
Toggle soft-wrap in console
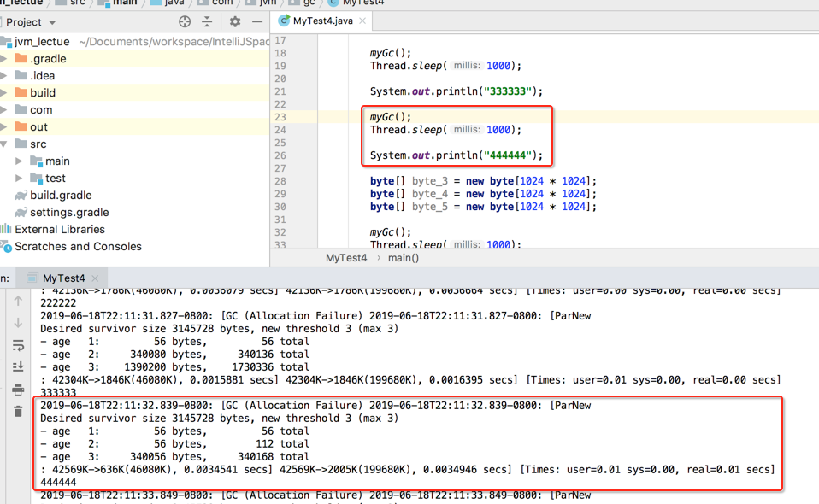18,345
